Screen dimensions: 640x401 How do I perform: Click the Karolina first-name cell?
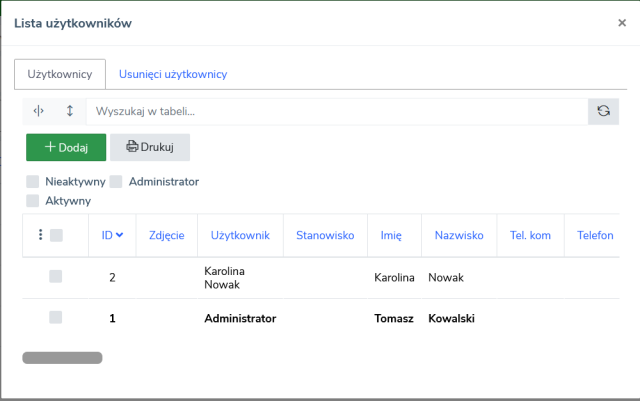394,278
